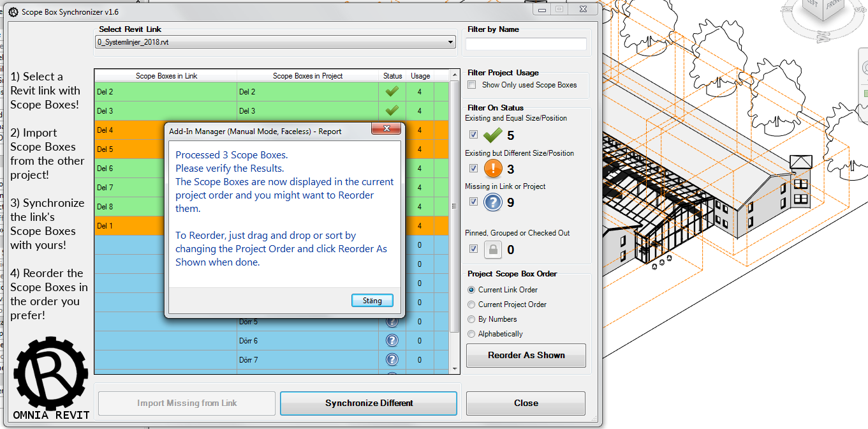Click the blue question mark status icon
This screenshot has height=429, width=868.
tap(492, 202)
